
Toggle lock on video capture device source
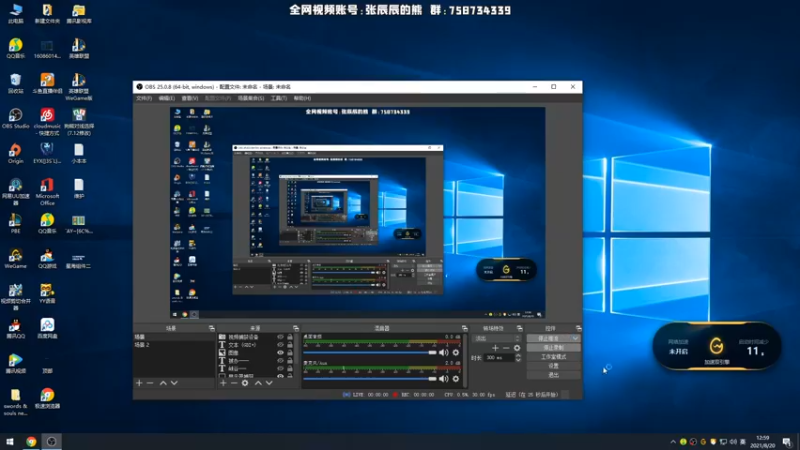point(290,337)
